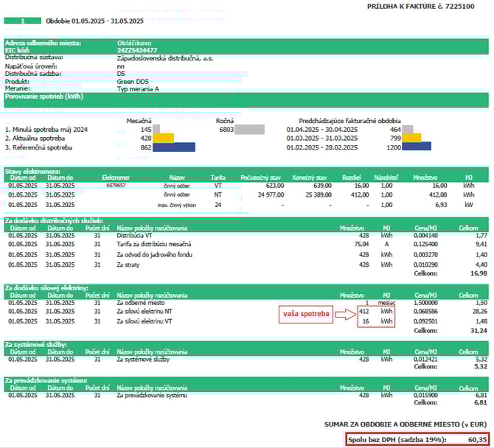Screen dimensions: 494x448
Task: Click the unit price 0,125400
Action: 425,244
